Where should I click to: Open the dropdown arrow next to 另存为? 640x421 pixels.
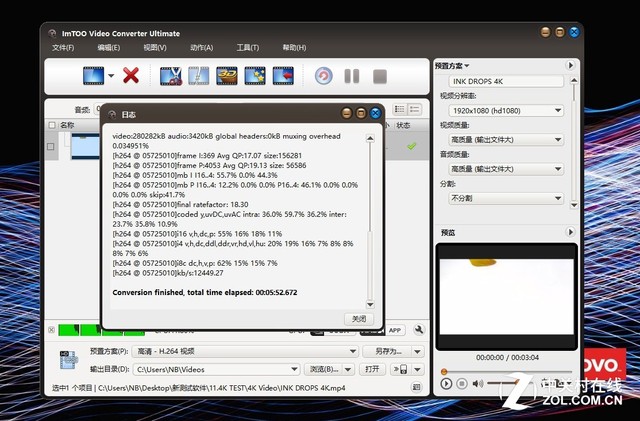click(418, 352)
